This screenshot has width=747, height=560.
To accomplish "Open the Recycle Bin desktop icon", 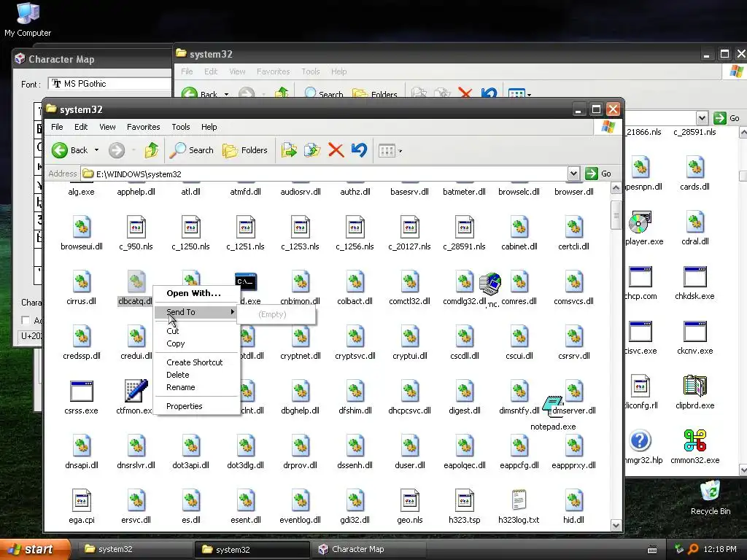I will click(x=711, y=497).
